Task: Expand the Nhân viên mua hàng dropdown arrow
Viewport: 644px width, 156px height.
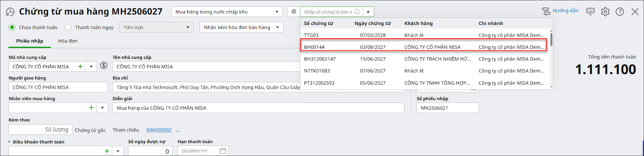Action: (x=102, y=108)
